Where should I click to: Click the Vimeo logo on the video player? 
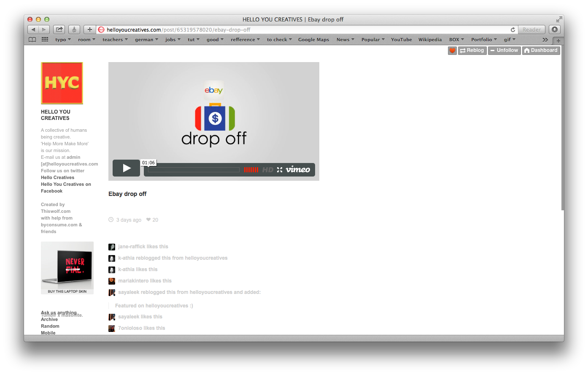(298, 170)
